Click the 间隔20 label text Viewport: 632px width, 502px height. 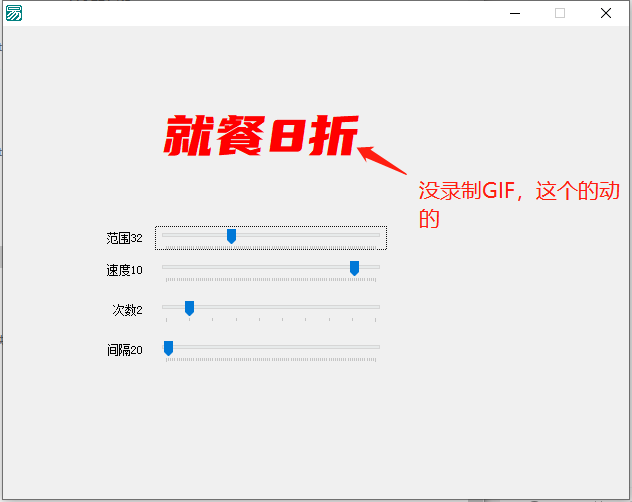coord(124,350)
